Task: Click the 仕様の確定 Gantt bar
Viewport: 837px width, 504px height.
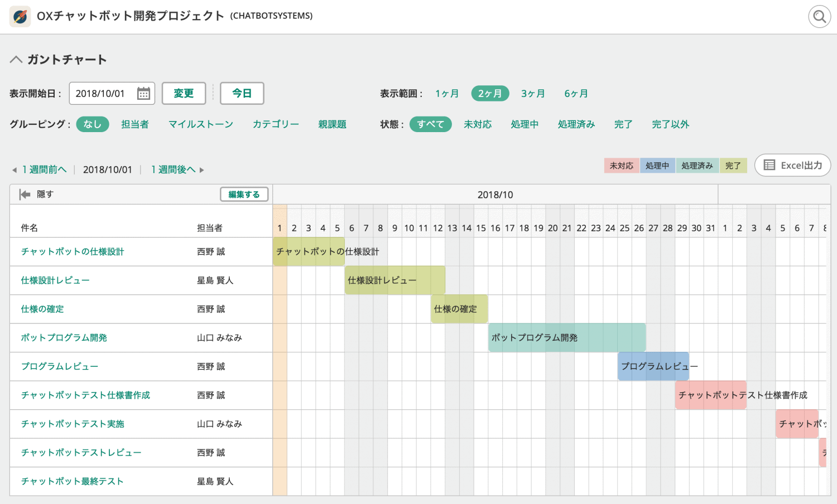Action: (x=459, y=309)
